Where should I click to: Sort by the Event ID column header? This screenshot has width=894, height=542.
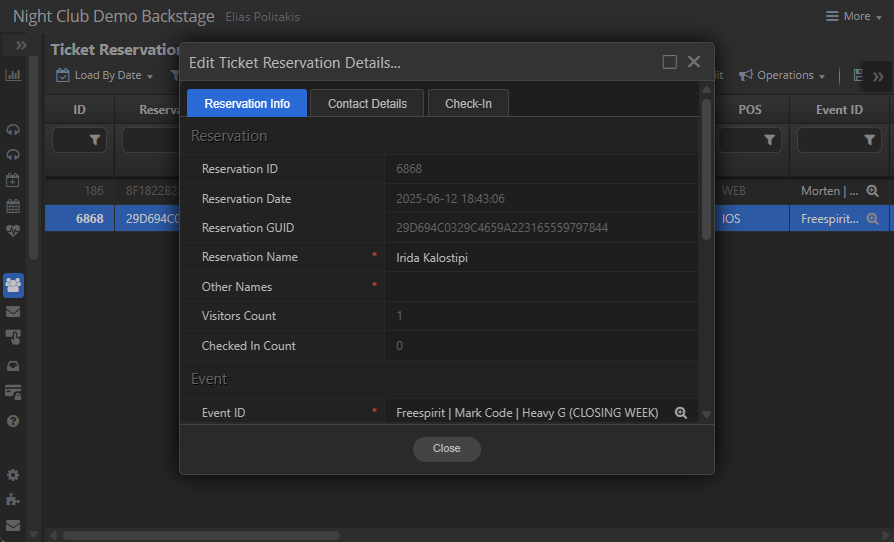click(x=839, y=109)
